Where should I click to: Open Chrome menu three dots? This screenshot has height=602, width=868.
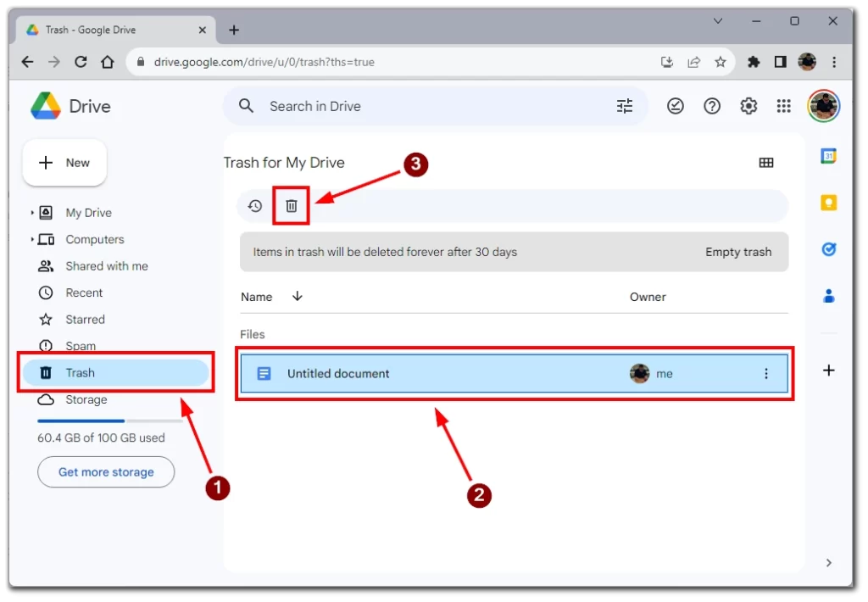[834, 62]
